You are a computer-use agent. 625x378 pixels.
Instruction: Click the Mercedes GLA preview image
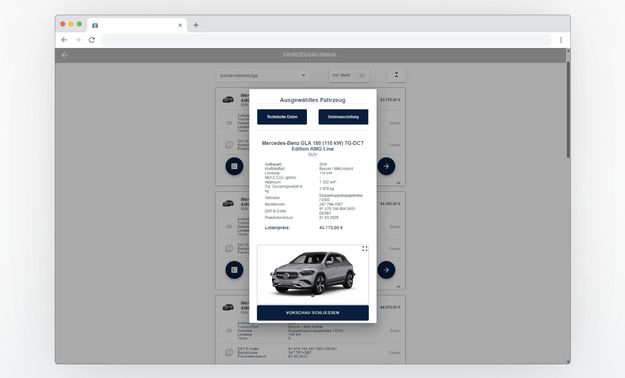tap(312, 274)
